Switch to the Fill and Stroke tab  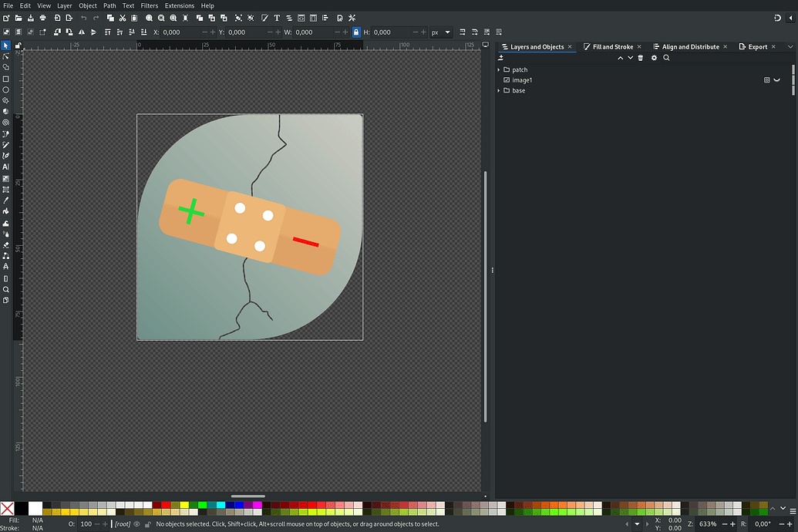(x=612, y=47)
